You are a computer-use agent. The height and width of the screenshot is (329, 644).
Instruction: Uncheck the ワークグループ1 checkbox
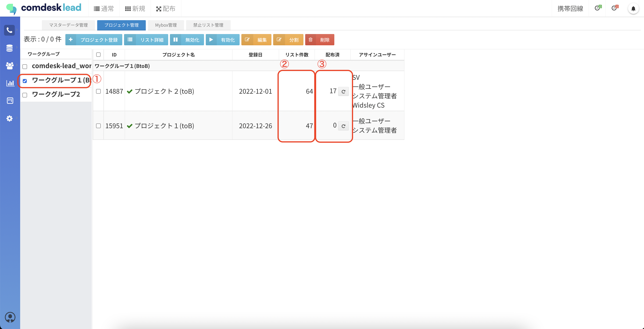pos(25,81)
